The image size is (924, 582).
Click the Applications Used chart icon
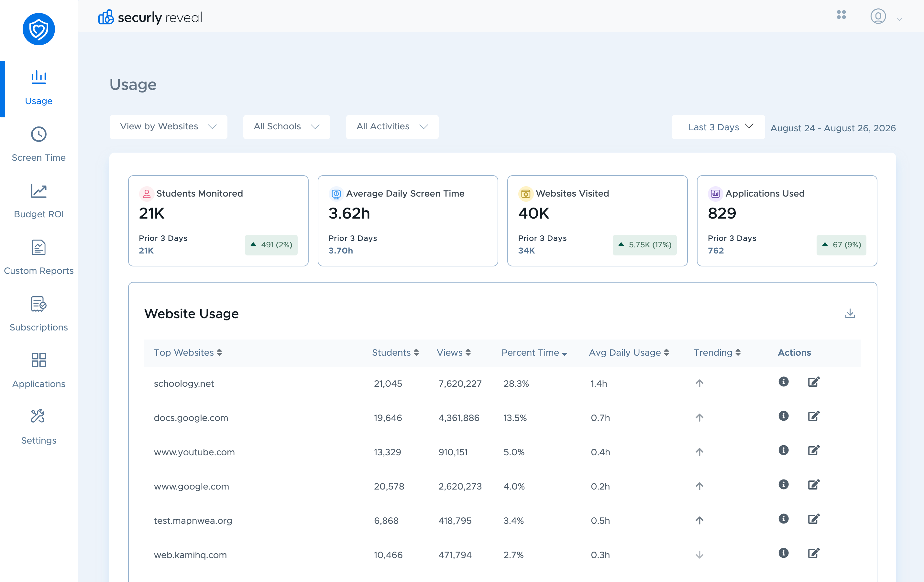[x=715, y=194]
